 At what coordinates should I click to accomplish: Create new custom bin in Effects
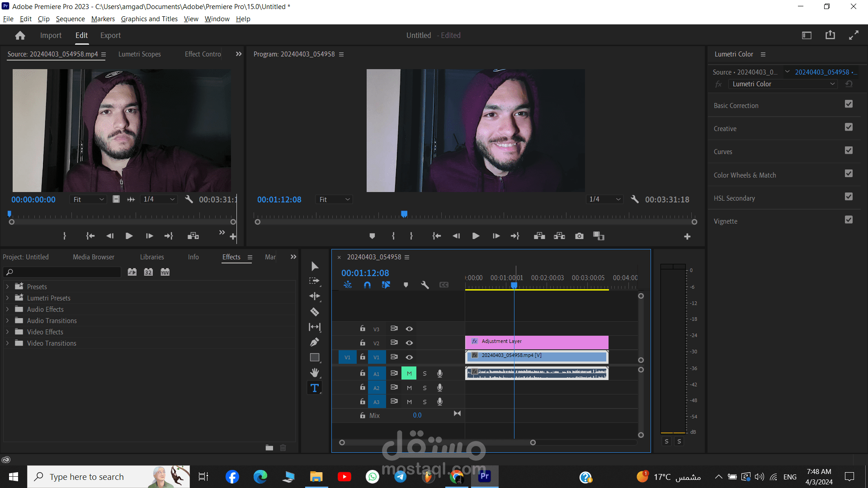[x=269, y=448]
